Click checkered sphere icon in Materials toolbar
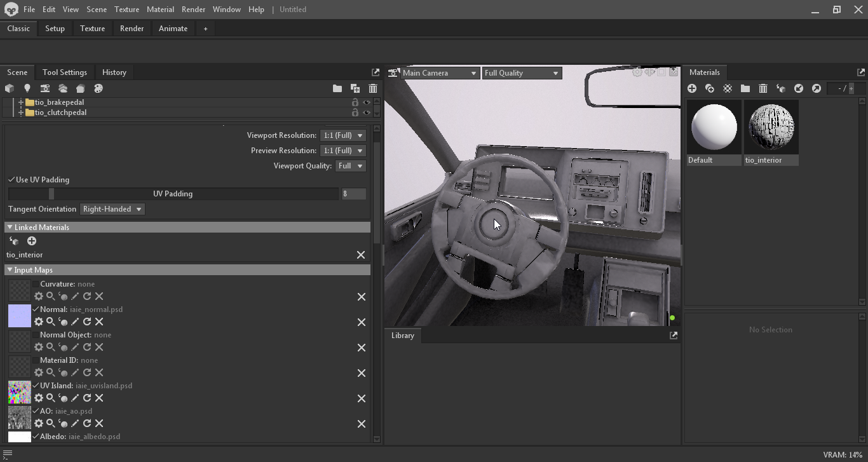 coord(728,88)
